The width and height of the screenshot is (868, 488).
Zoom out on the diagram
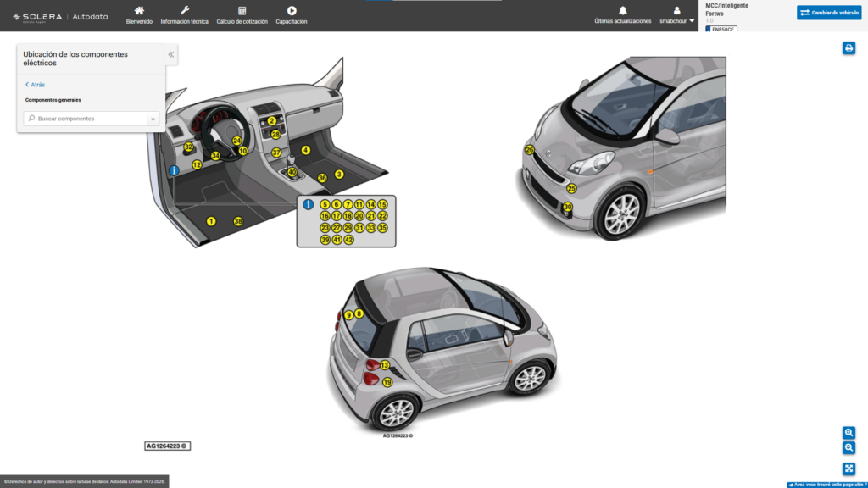849,447
